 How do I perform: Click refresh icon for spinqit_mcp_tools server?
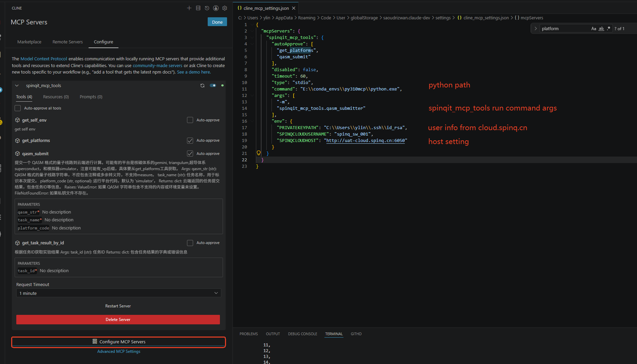click(202, 85)
